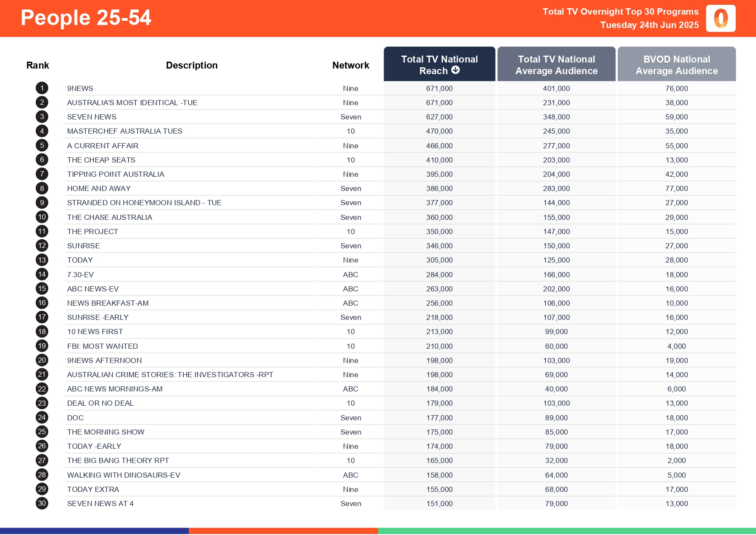Click the People 25-54 title
The width and height of the screenshot is (756, 535).
(86, 18)
